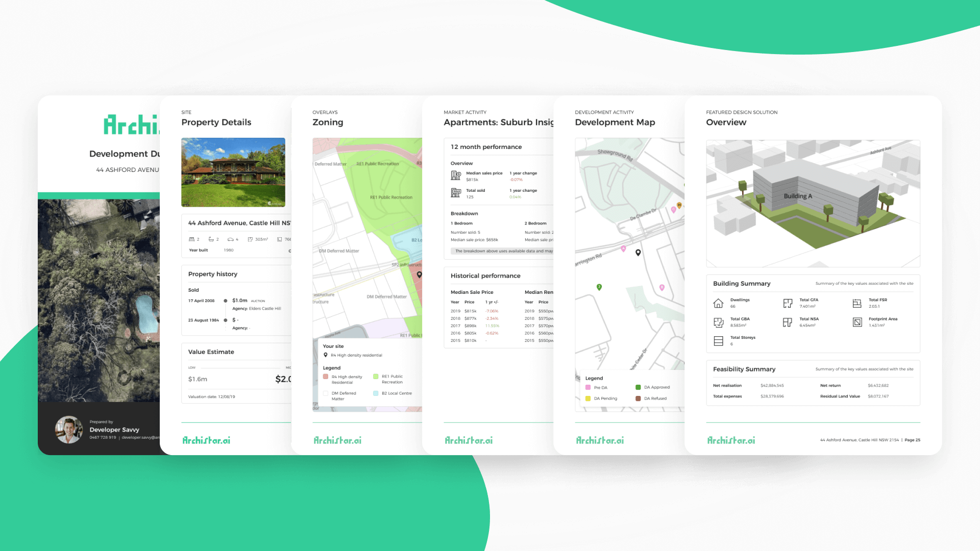Click the Page 25 footer label
The image size is (980, 551).
tap(913, 440)
